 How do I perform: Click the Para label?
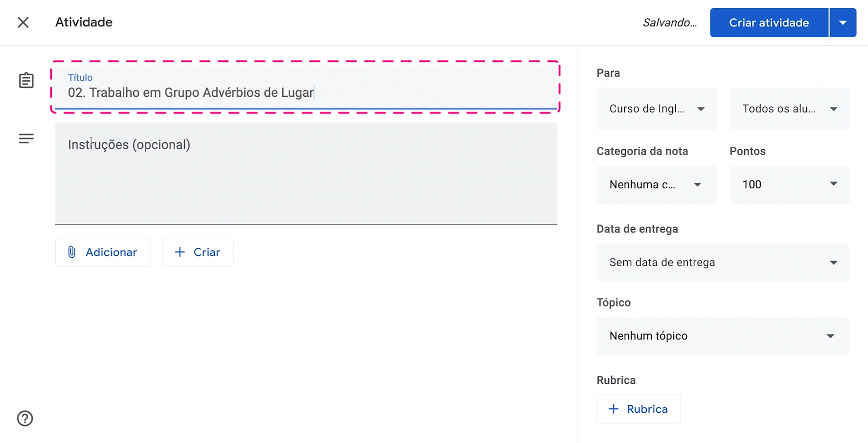(608, 73)
